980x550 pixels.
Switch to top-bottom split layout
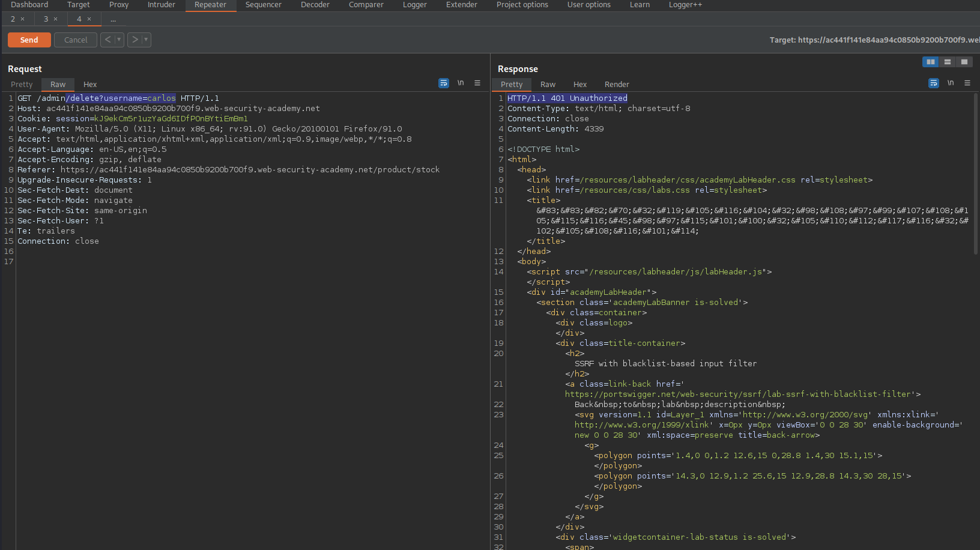[948, 62]
